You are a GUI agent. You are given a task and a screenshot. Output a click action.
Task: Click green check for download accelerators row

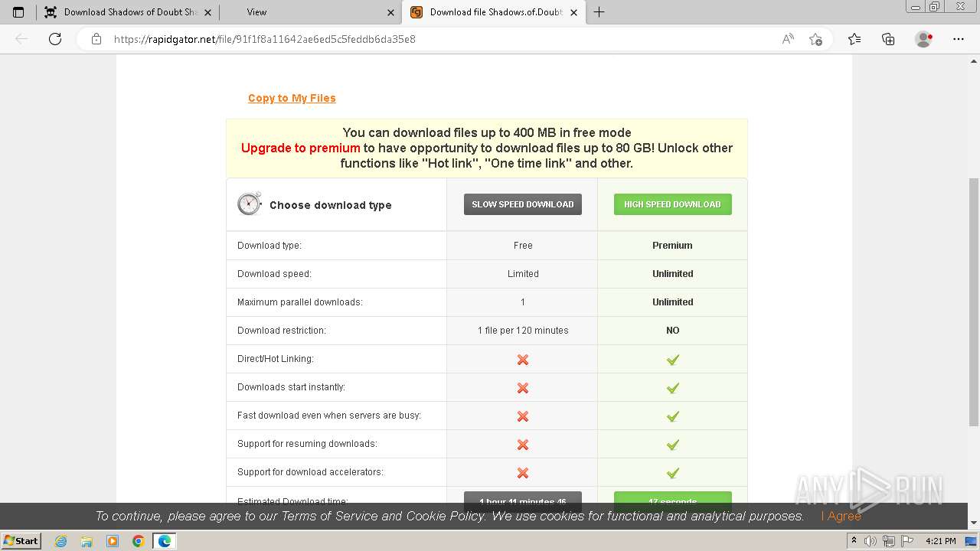[x=673, y=473]
